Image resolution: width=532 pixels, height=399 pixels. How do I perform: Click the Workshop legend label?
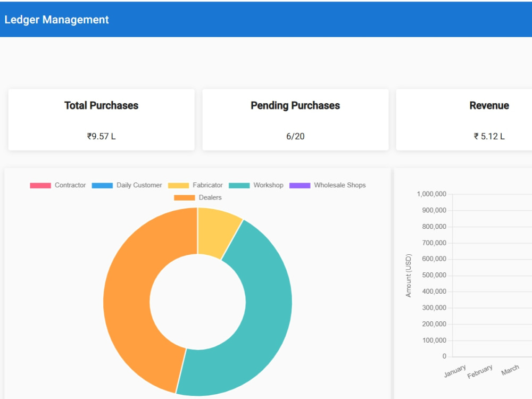click(x=268, y=185)
